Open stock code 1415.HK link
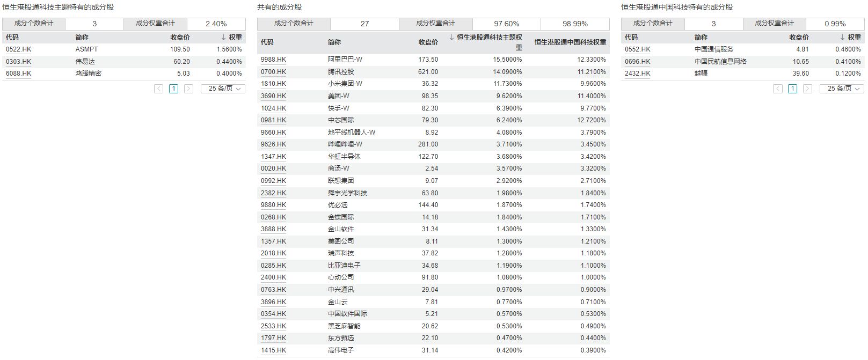Screen dimensions: 868x360 pyautogui.click(x=274, y=350)
